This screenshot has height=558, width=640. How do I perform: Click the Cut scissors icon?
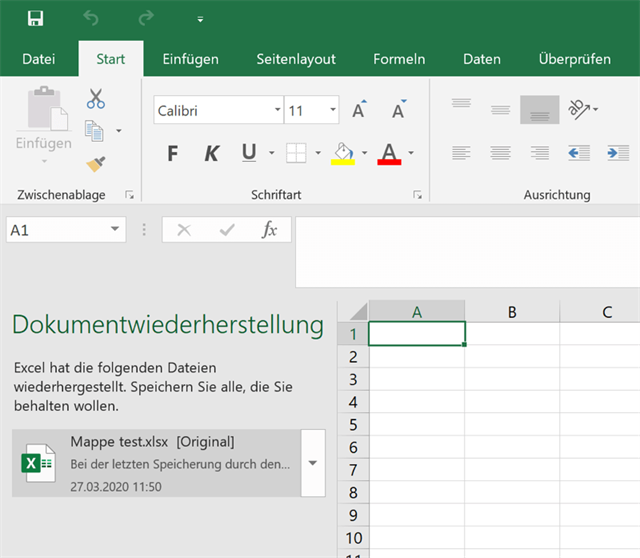(x=96, y=99)
